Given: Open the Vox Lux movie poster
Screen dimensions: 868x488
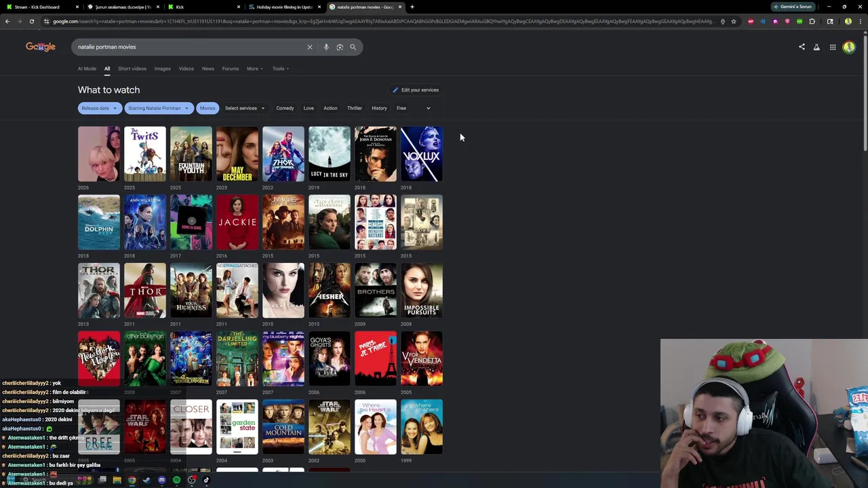Looking at the screenshot, I should pyautogui.click(x=422, y=154).
